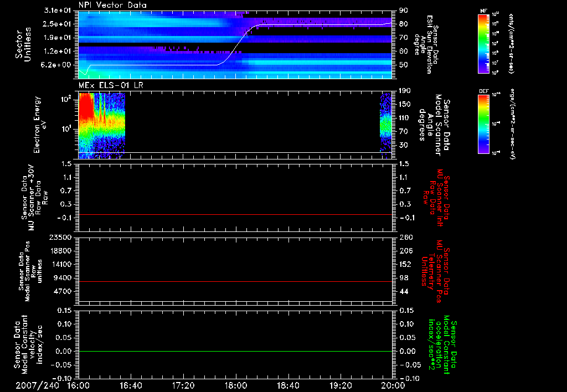Click the NF color scale bar
The height and width of the screenshot is (392, 567).
point(483,43)
